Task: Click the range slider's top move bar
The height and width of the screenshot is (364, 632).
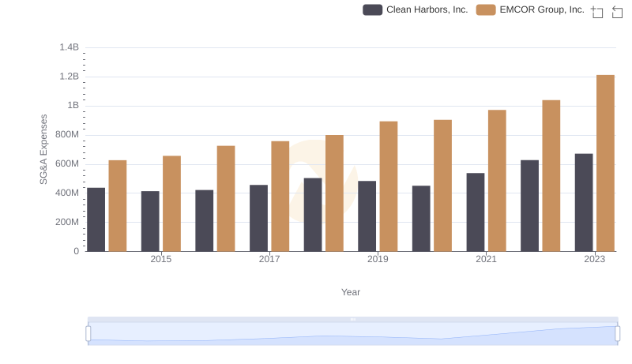Action: pyautogui.click(x=352, y=319)
